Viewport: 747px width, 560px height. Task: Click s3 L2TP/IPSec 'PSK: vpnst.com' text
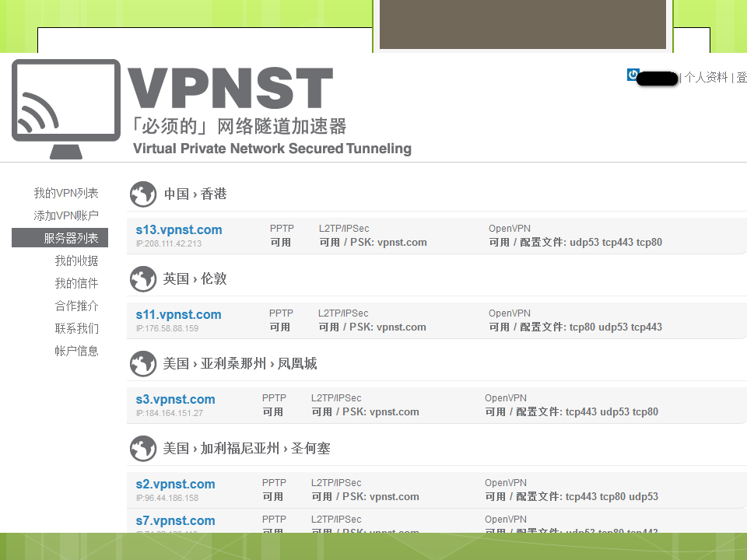(x=381, y=411)
